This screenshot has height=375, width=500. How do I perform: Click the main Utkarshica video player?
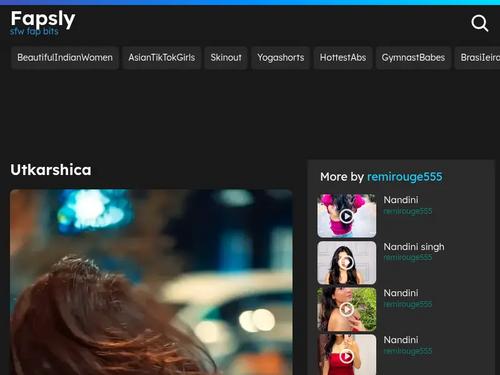pyautogui.click(x=151, y=282)
